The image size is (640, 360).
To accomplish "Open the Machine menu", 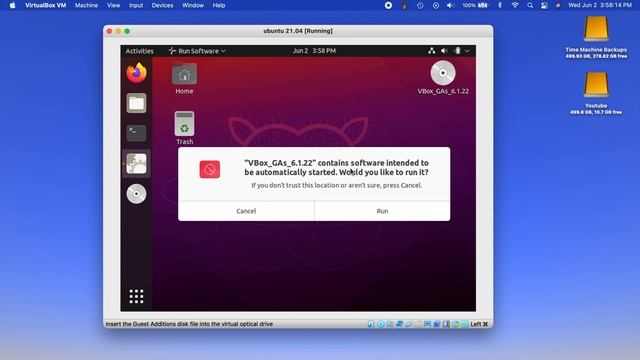I will click(87, 5).
